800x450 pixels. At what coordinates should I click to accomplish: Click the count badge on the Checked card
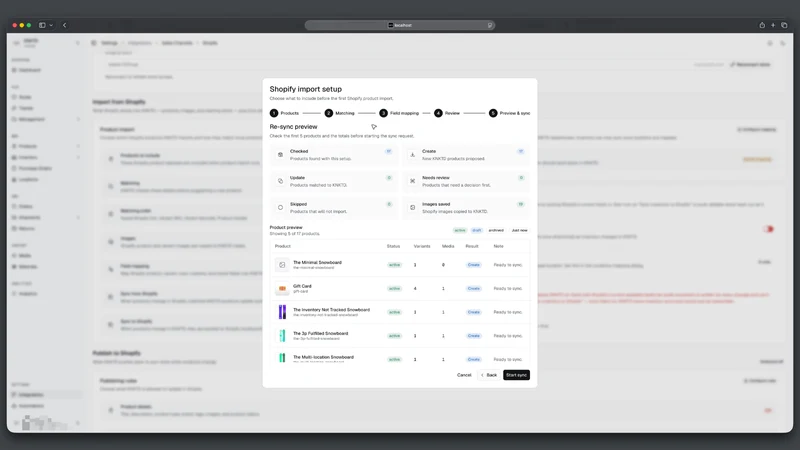click(388, 152)
